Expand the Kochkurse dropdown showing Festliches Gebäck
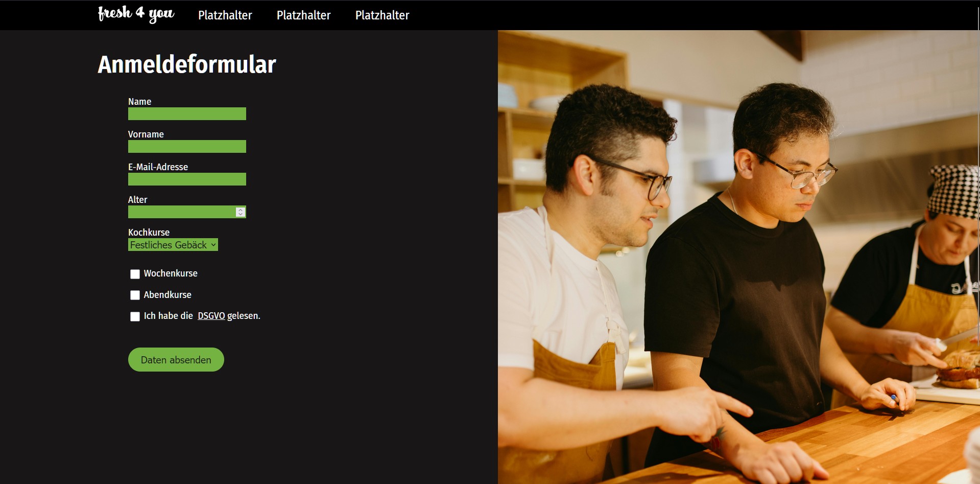Screen dimensions: 980x484 pos(173,245)
